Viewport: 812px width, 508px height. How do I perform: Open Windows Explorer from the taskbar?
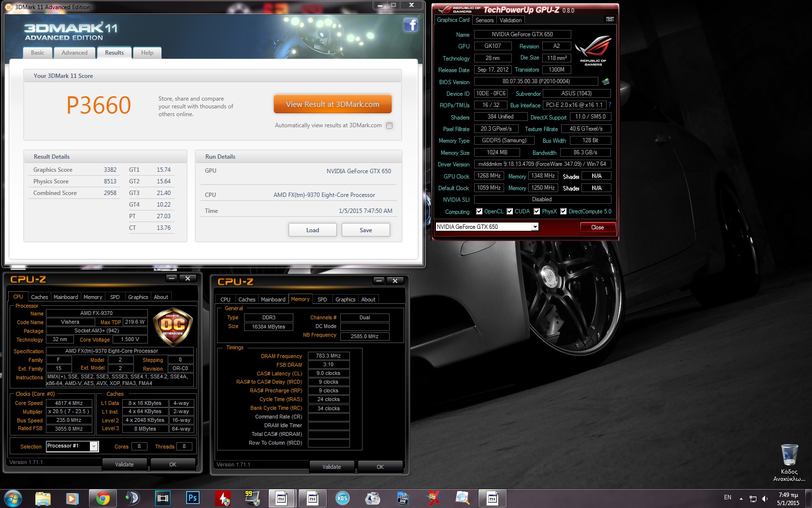click(x=43, y=498)
